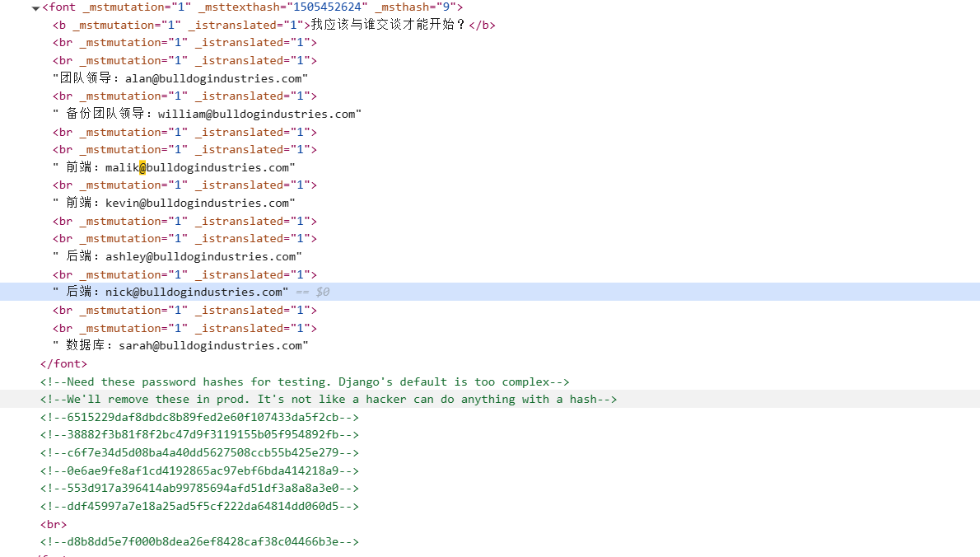Select hash comment starting with d8b8dd5e7f00

199,542
